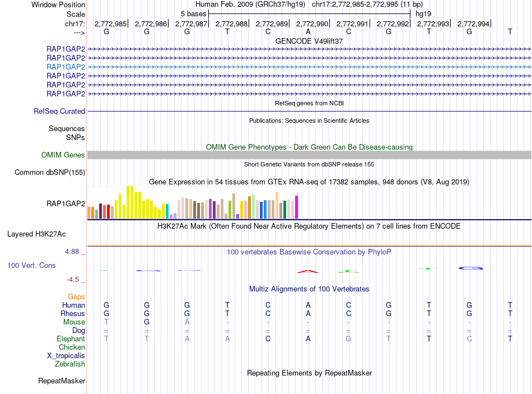Open the RefSeq Curated track label

click(x=59, y=112)
